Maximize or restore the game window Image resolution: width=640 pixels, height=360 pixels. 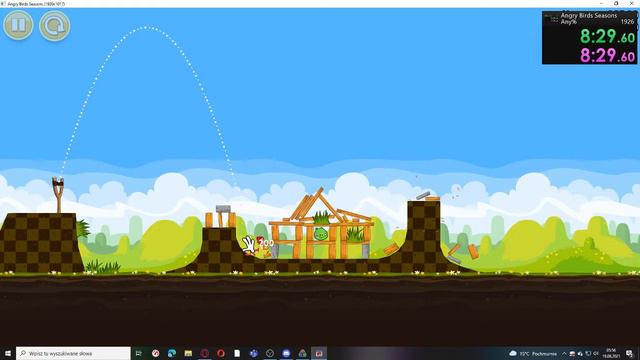click(616, 3)
